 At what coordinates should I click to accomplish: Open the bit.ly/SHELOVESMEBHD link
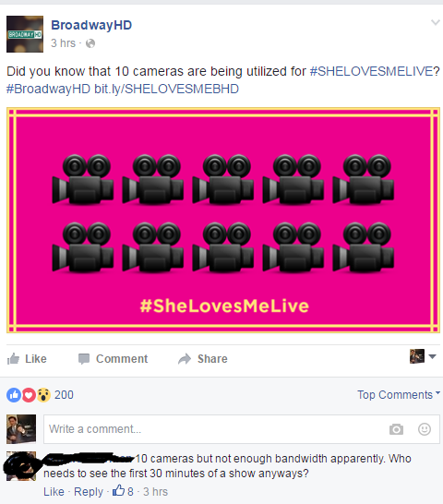pos(166,89)
